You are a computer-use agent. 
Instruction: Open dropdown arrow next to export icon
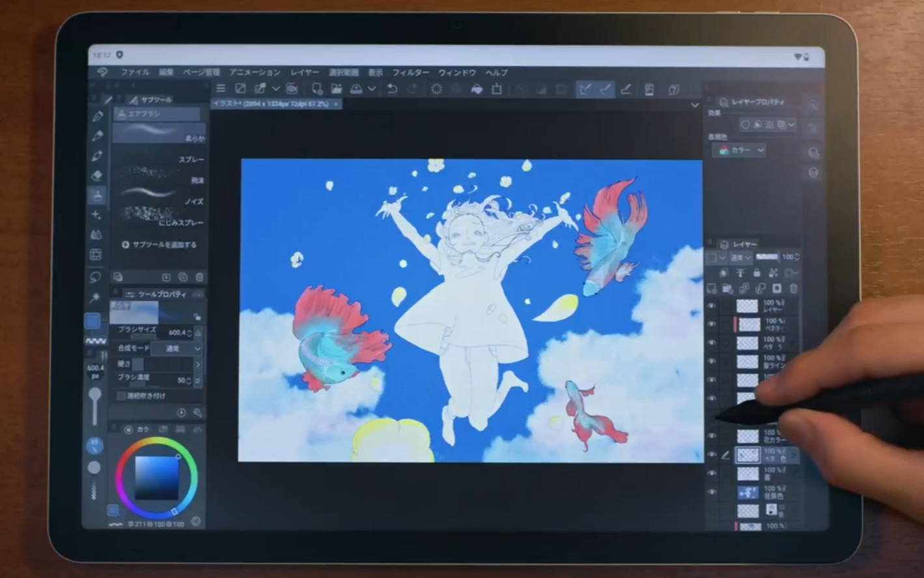coord(276,89)
